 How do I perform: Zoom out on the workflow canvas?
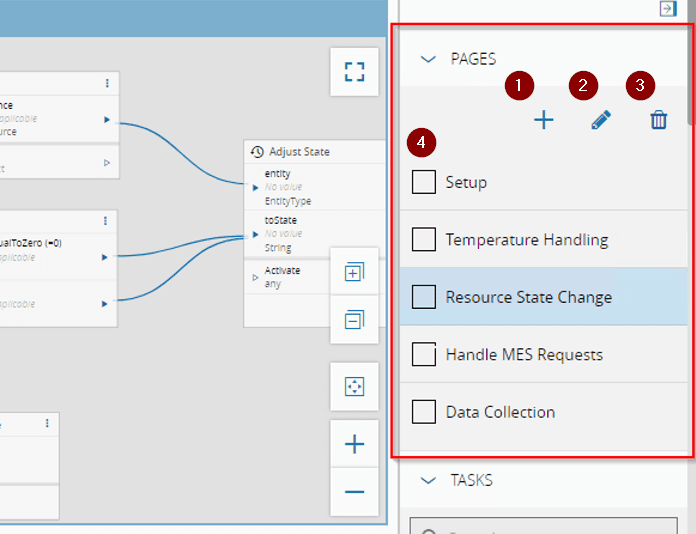(354, 492)
